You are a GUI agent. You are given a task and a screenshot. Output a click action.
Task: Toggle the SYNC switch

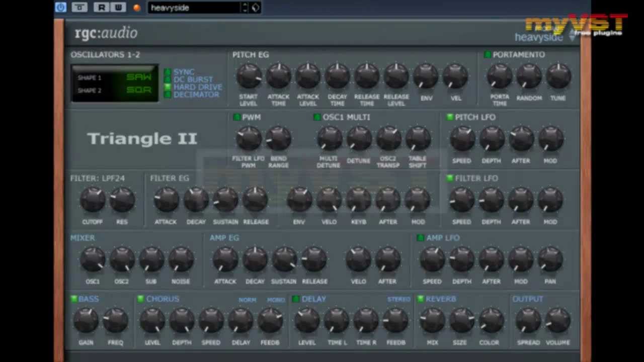point(168,72)
